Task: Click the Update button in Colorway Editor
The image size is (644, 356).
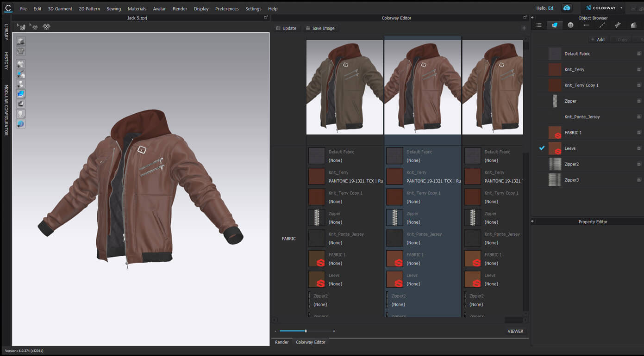Action: pos(286,28)
